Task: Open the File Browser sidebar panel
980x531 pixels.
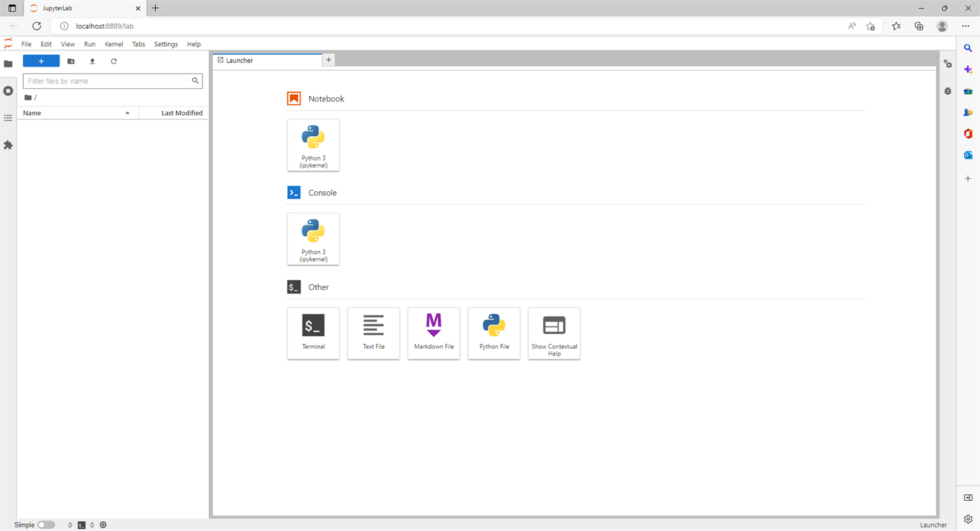Action: coord(8,64)
